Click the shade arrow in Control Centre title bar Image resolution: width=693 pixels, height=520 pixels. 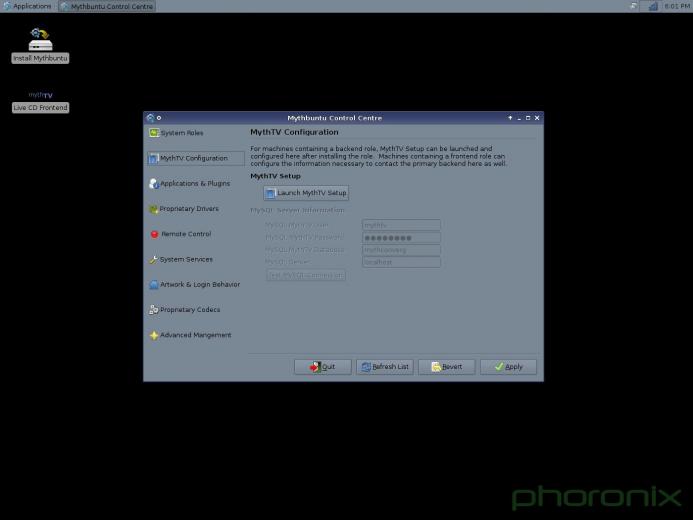[510, 118]
